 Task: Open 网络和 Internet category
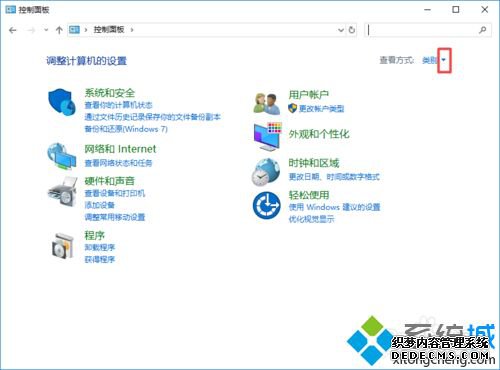tap(120, 149)
